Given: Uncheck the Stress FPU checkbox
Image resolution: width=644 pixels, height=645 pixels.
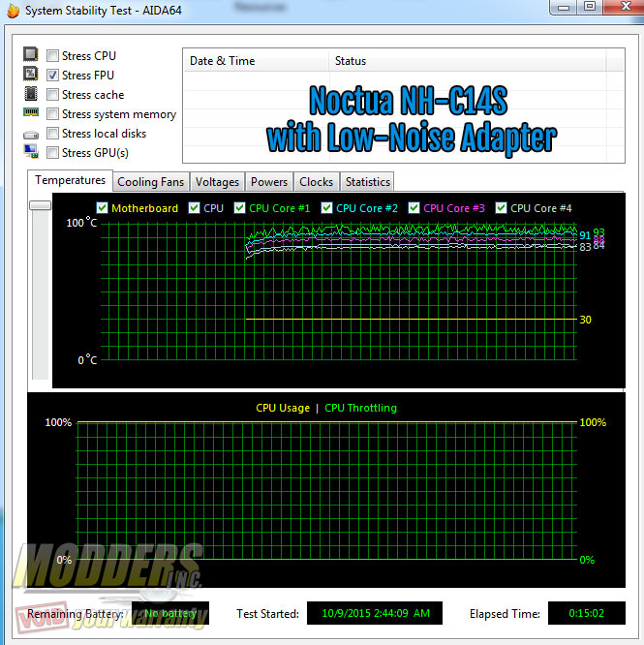Looking at the screenshot, I should tap(52, 75).
